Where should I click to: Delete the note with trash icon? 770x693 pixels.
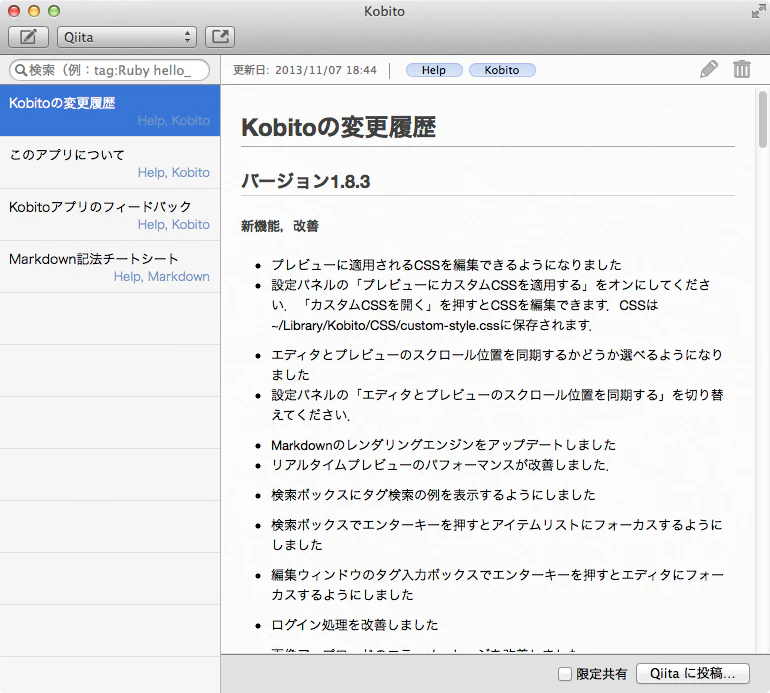[742, 69]
